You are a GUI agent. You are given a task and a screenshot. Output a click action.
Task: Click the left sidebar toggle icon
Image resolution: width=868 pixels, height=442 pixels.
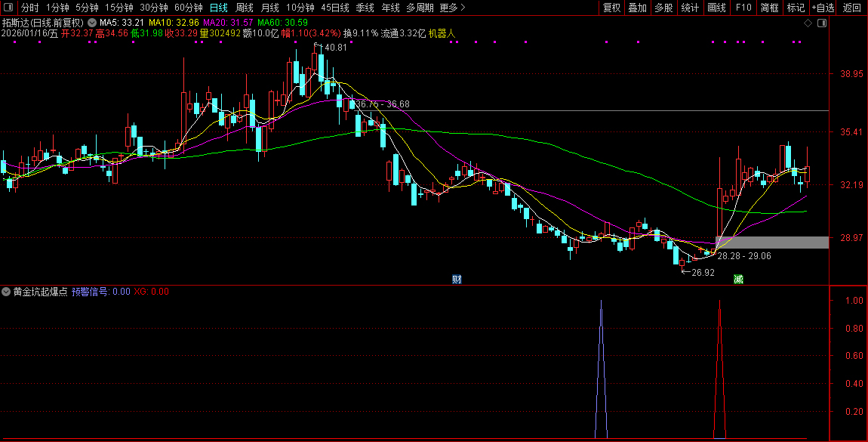click(10, 8)
